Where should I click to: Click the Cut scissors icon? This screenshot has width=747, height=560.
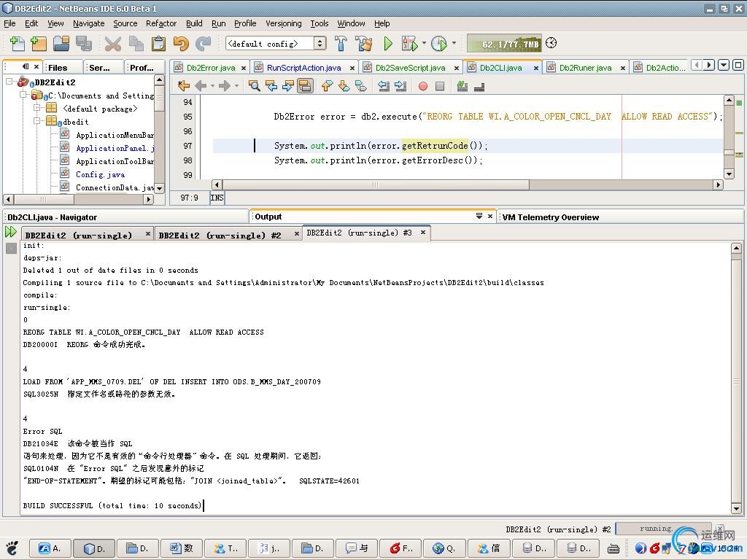(113, 43)
